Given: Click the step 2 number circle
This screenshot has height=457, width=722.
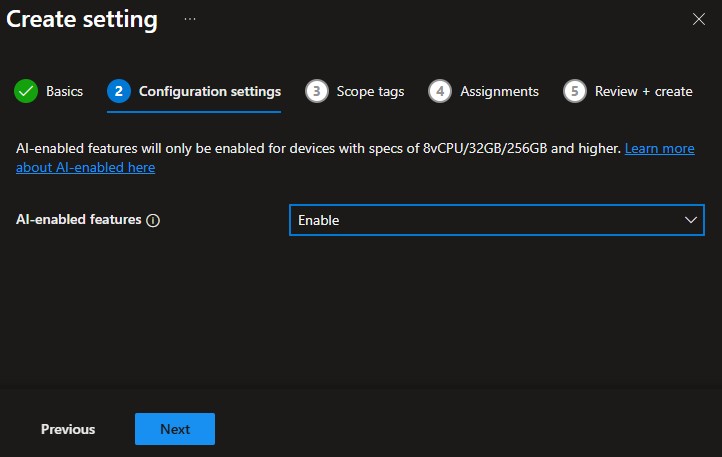Looking at the screenshot, I should [119, 91].
